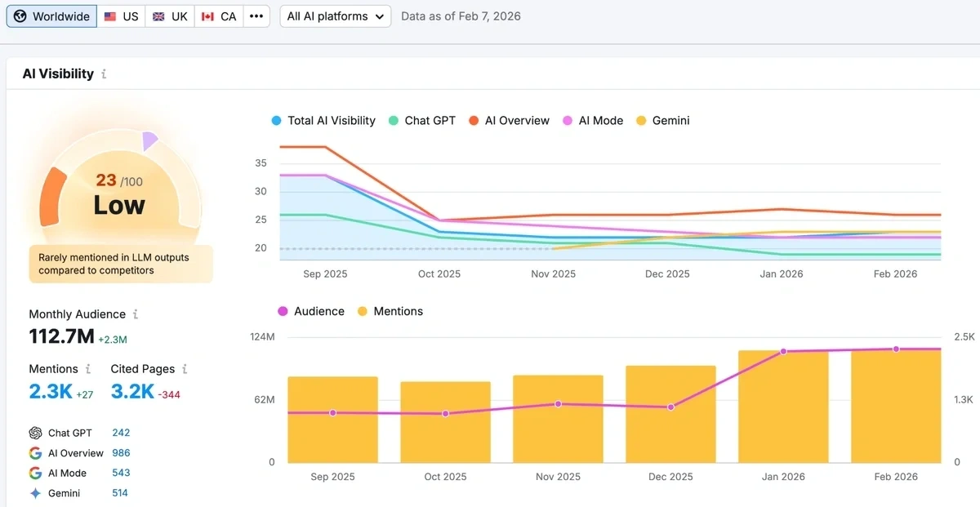
Task: Switch to the US region tab
Action: coord(121,16)
